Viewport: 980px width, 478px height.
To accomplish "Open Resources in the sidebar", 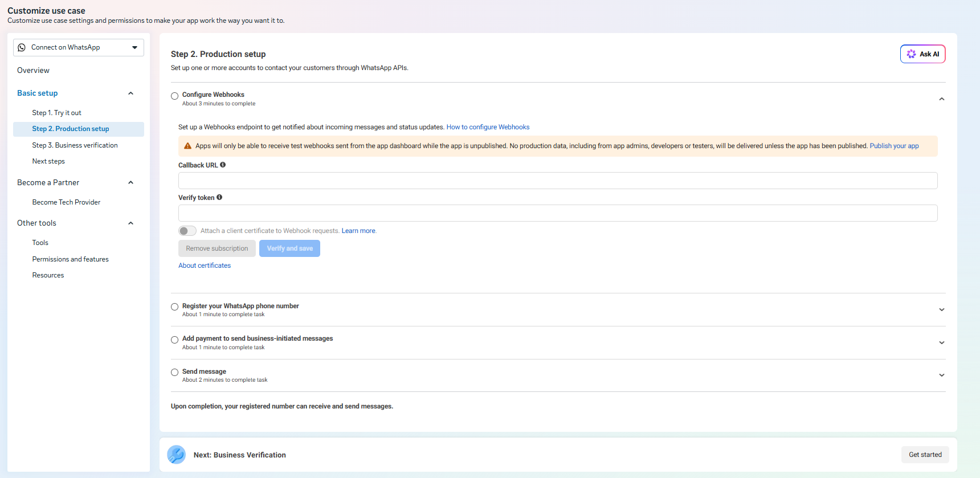I will [x=48, y=275].
